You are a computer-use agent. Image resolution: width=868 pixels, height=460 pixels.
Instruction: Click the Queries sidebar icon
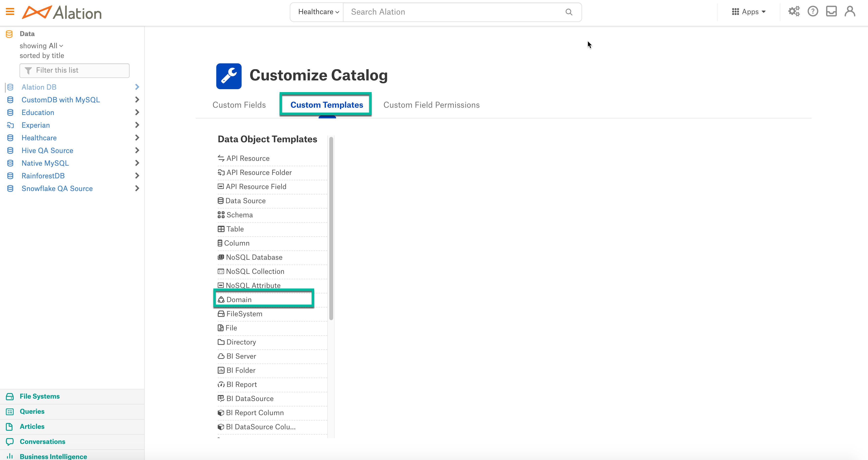10,412
